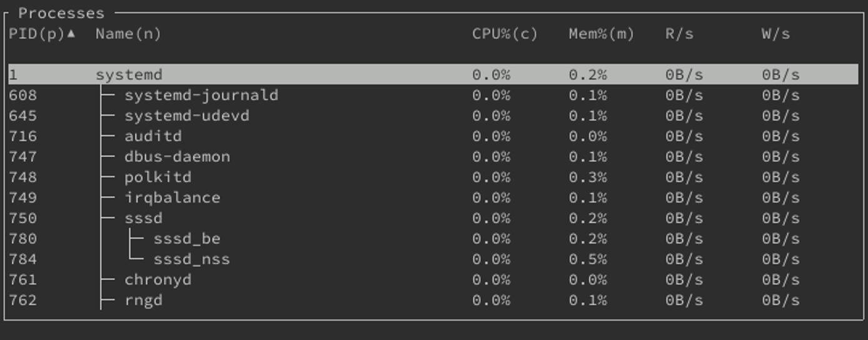868x340 pixels.
Task: Sort processes by PID column header
Action: 36,34
